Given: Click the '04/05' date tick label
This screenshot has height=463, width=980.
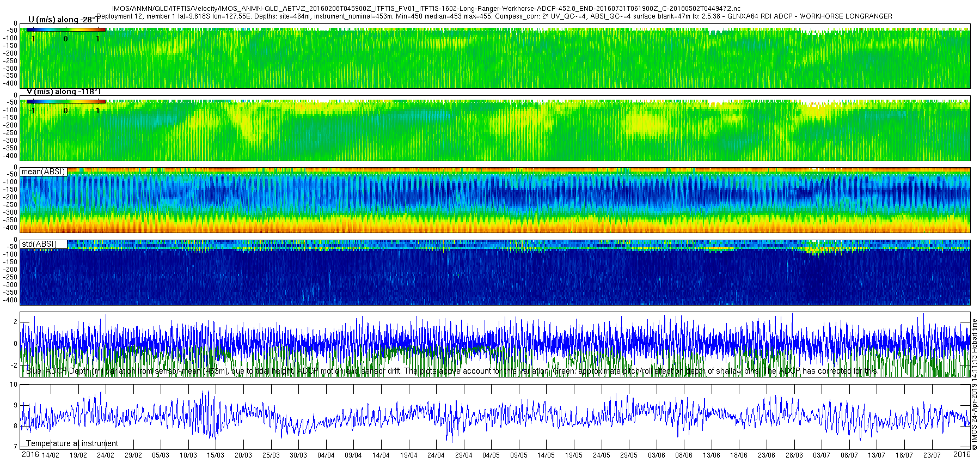Looking at the screenshot, I should click(491, 455).
